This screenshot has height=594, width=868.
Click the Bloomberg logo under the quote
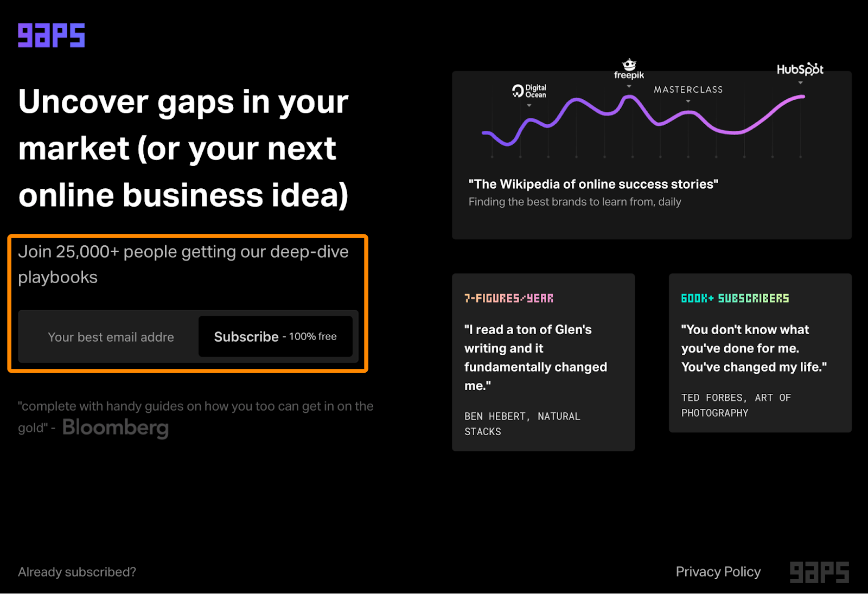point(116,427)
